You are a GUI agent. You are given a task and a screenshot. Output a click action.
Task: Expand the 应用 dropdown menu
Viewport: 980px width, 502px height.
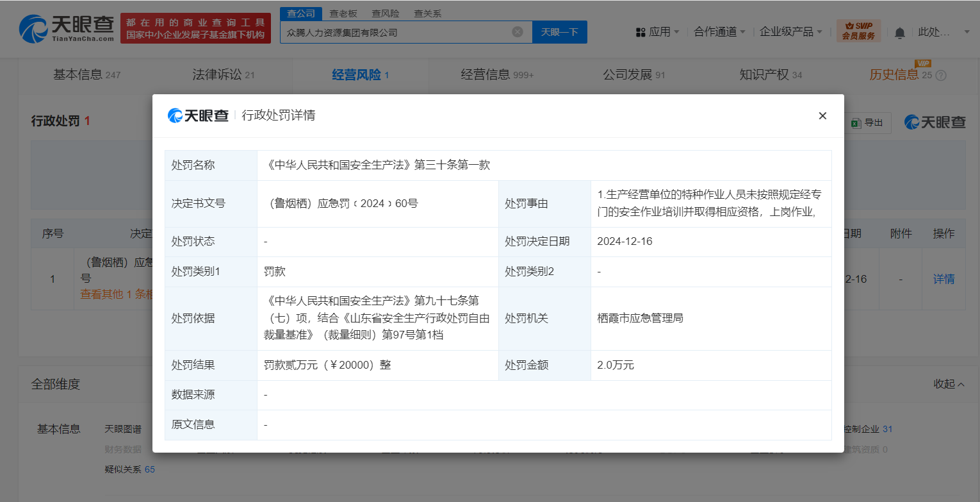(x=657, y=32)
